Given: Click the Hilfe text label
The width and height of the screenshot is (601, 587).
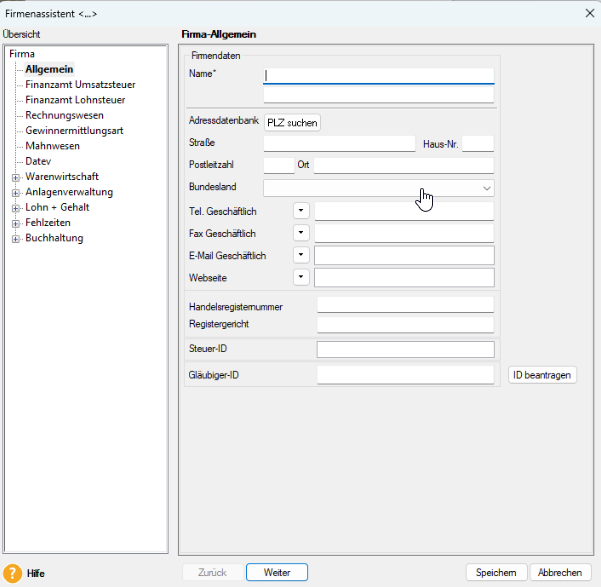Looking at the screenshot, I should (x=36, y=574).
